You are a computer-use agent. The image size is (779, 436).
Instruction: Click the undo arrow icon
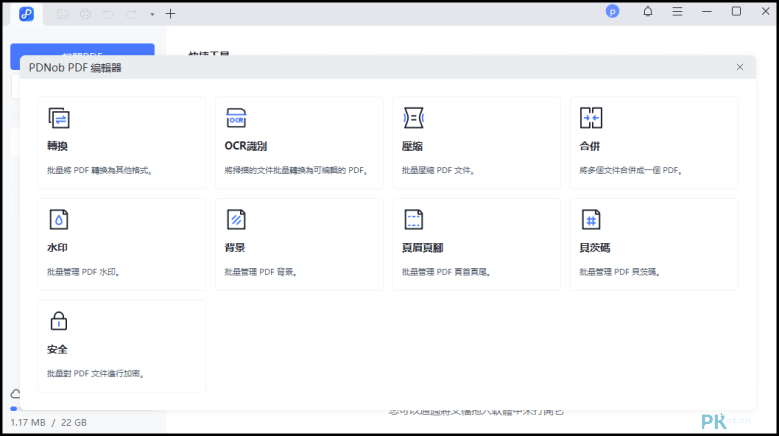(x=108, y=14)
